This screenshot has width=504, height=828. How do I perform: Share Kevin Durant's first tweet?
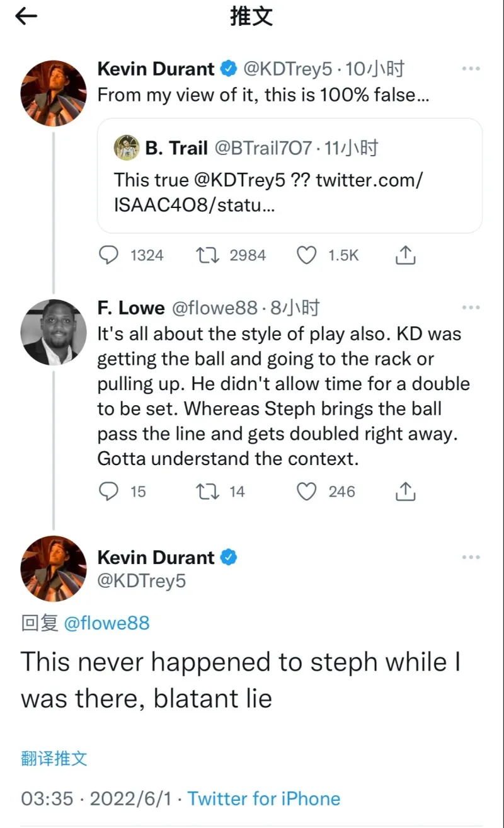[404, 255]
